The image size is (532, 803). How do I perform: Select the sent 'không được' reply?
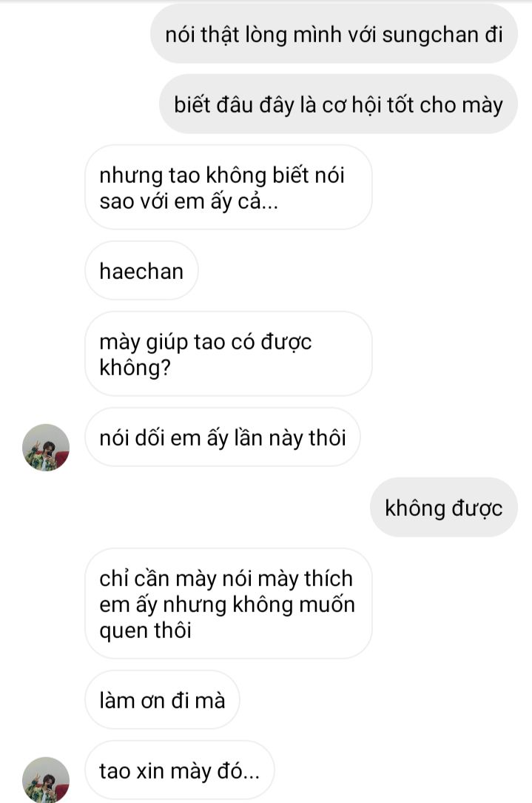point(443,508)
